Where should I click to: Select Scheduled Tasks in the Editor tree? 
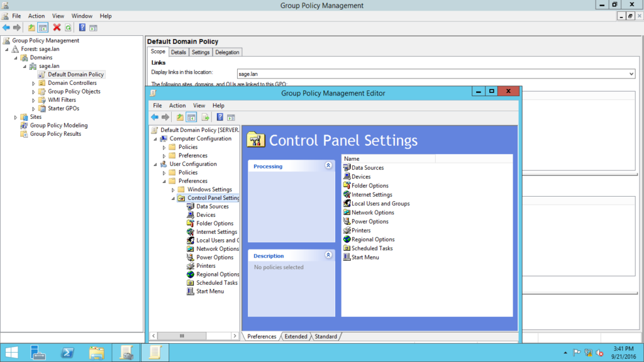tap(216, 283)
